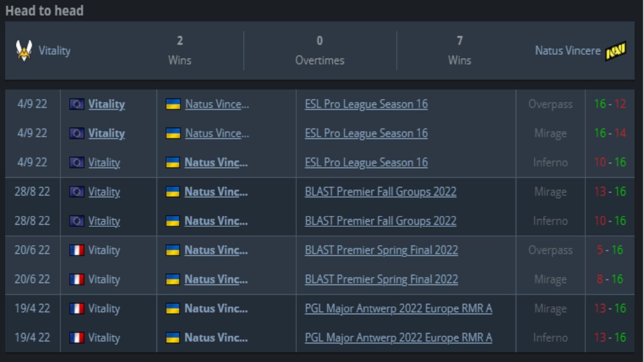
Task: Click the France flag in the 19/4 Mirage row
Action: point(76,309)
